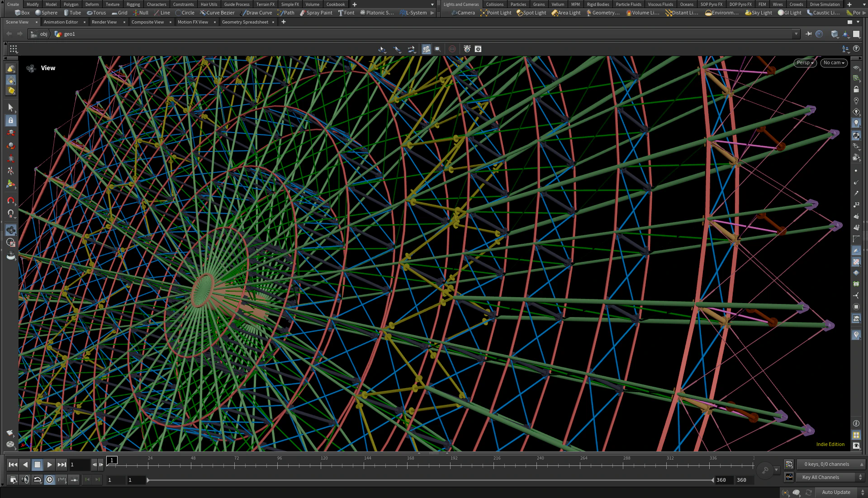Image resolution: width=868 pixels, height=498 pixels.
Task: Select the Sphere shelf tool
Action: click(46, 13)
